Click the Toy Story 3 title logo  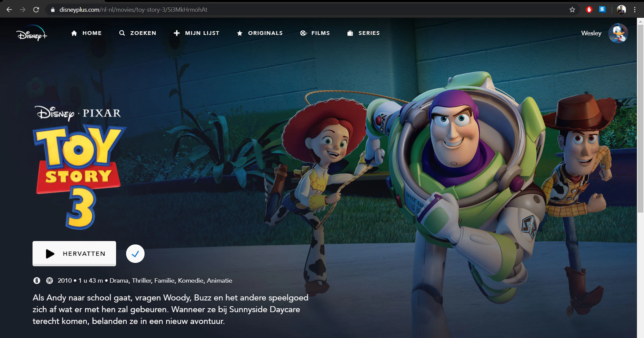pyautogui.click(x=79, y=177)
